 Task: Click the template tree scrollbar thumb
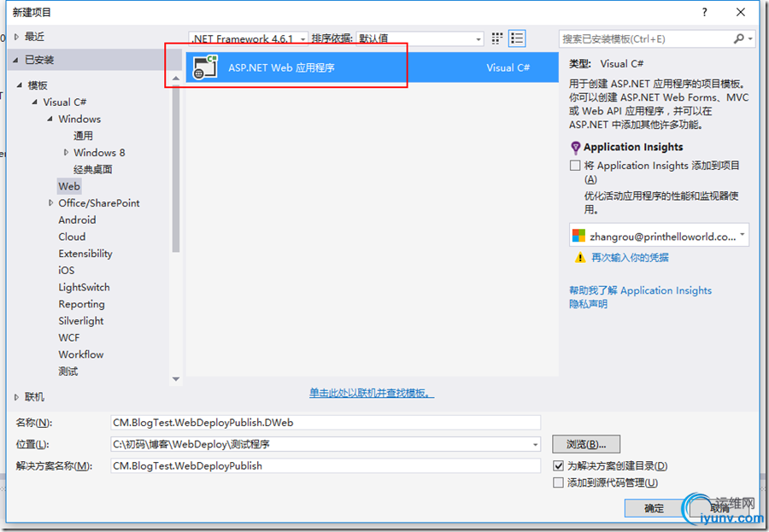click(175, 168)
